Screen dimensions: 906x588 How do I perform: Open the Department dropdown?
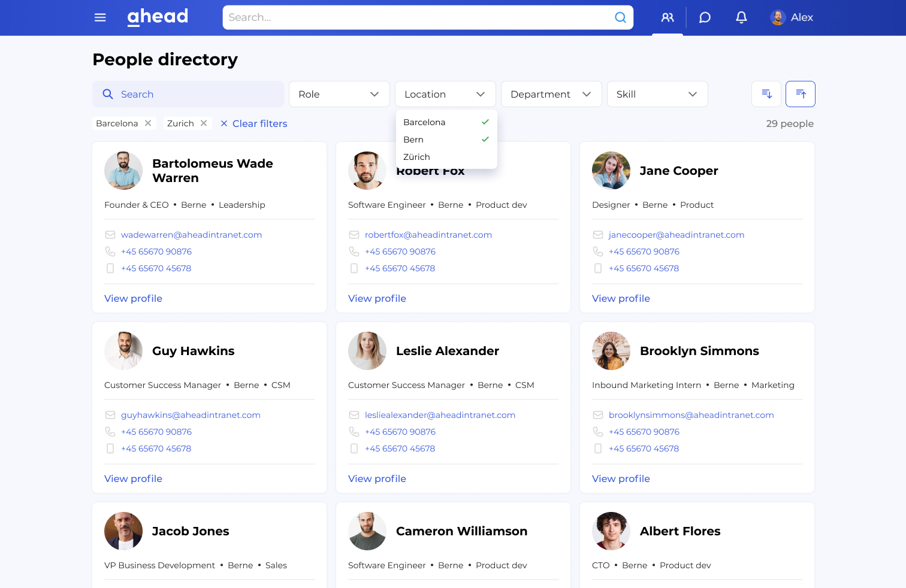[551, 94]
